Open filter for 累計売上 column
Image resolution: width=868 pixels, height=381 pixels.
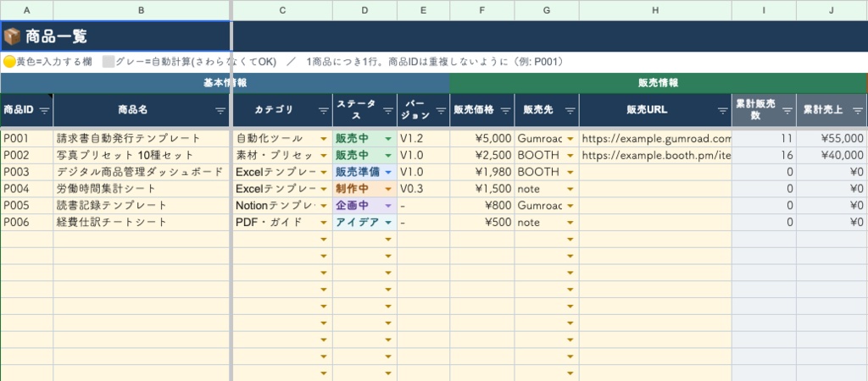[856, 110]
